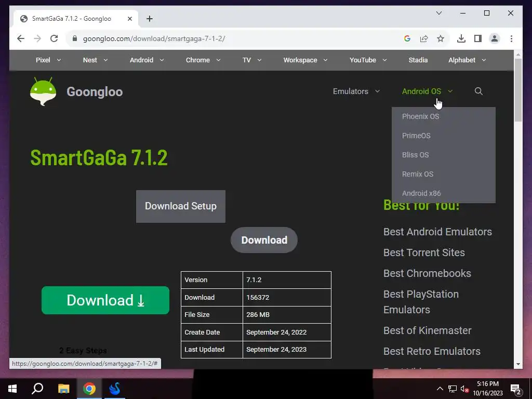The height and width of the screenshot is (399, 532).
Task: Expand the Workspace menu
Action: pos(305,60)
